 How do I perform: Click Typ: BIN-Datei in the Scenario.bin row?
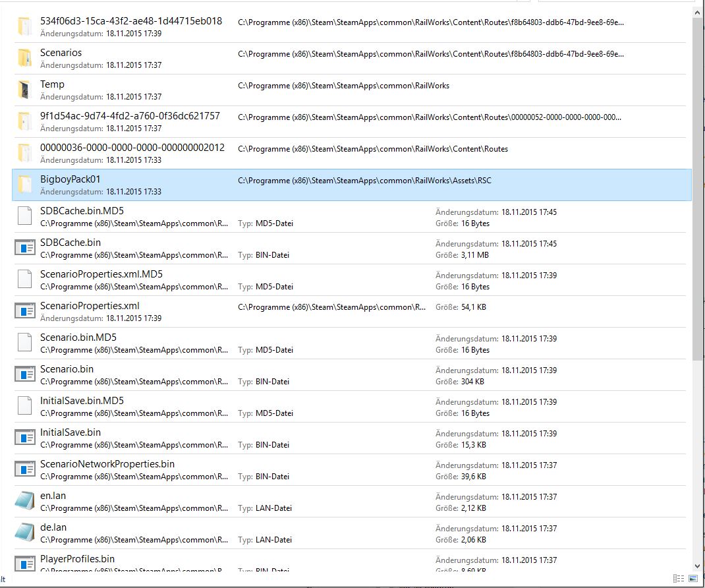(264, 382)
